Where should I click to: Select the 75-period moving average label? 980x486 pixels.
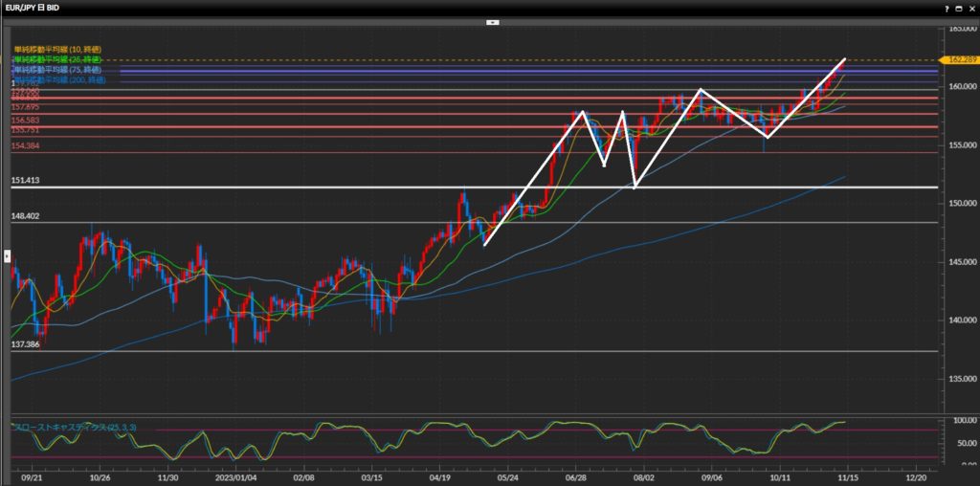pyautogui.click(x=57, y=70)
